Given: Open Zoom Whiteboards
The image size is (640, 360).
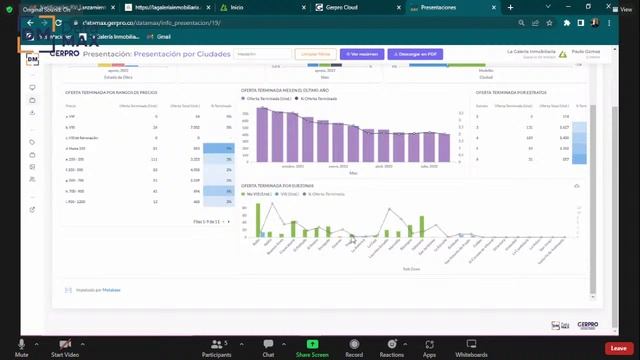Looking at the screenshot, I should (471, 348).
